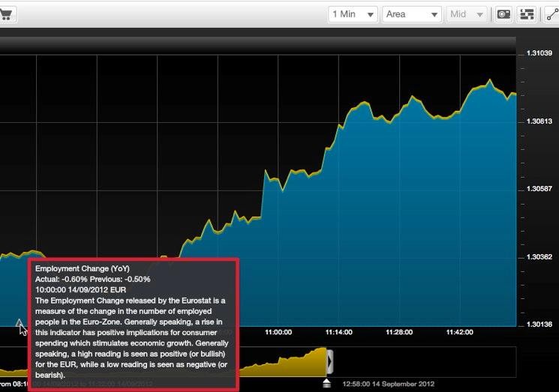Select the line drawing tool icon

click(551, 14)
